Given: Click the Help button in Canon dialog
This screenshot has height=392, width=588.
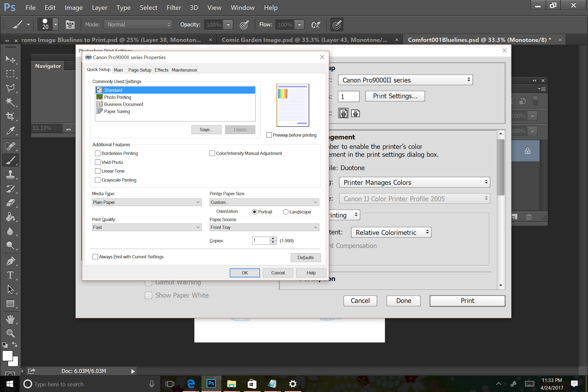Looking at the screenshot, I should click(x=311, y=273).
